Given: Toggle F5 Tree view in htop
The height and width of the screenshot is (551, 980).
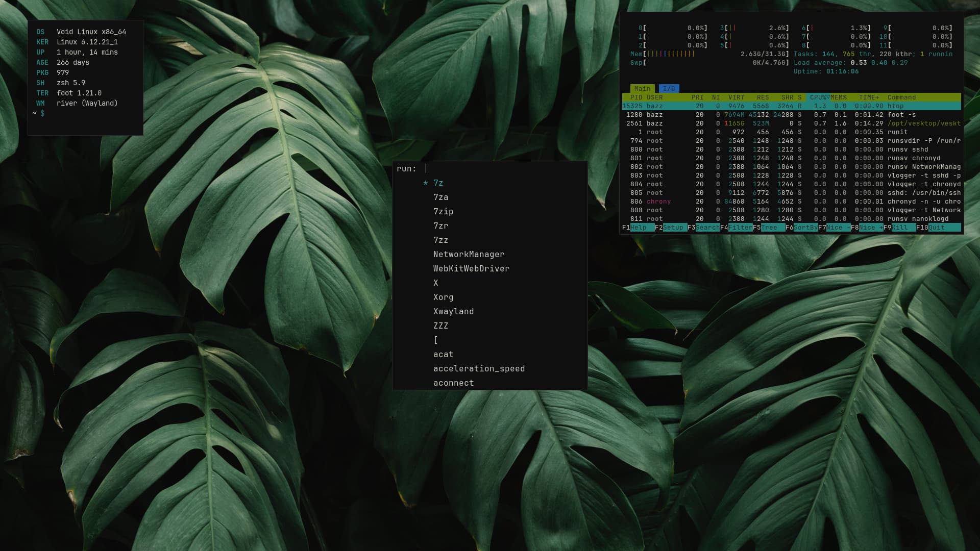Looking at the screenshot, I should point(769,228).
